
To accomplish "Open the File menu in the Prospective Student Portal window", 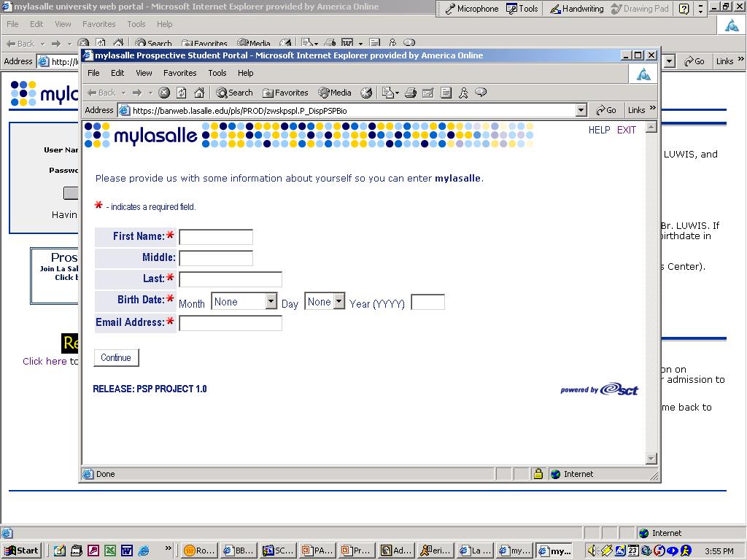I will tap(94, 73).
